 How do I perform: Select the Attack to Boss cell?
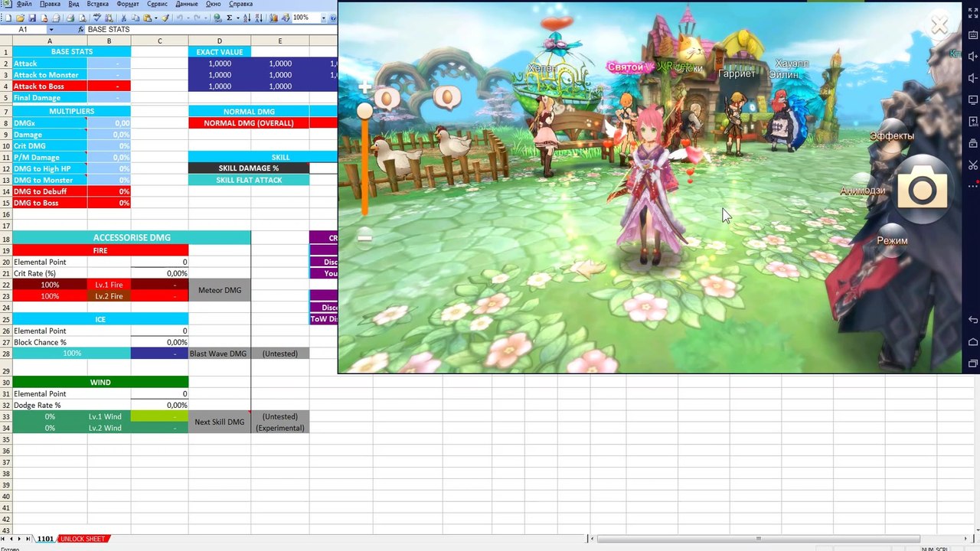point(50,86)
